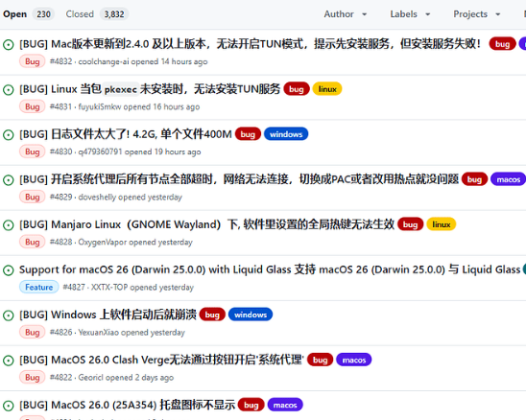Filter by windows label on Windows 崩溃 issue
The image size is (526, 420).
tap(251, 315)
